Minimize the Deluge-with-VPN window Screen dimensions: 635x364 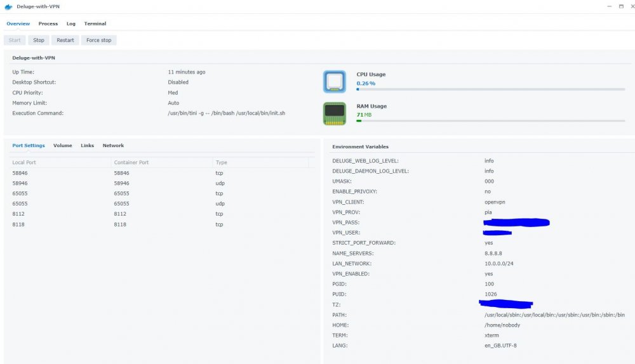tap(609, 6)
